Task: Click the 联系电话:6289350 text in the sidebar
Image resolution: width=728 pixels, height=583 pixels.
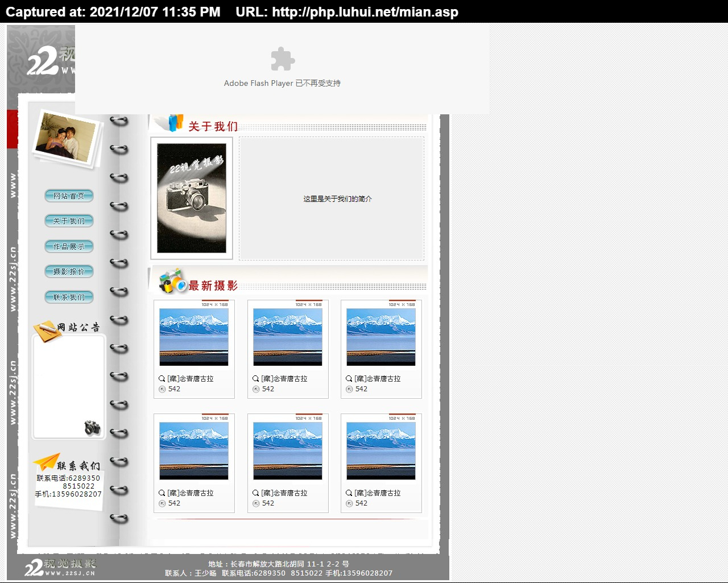Action: (x=68, y=478)
